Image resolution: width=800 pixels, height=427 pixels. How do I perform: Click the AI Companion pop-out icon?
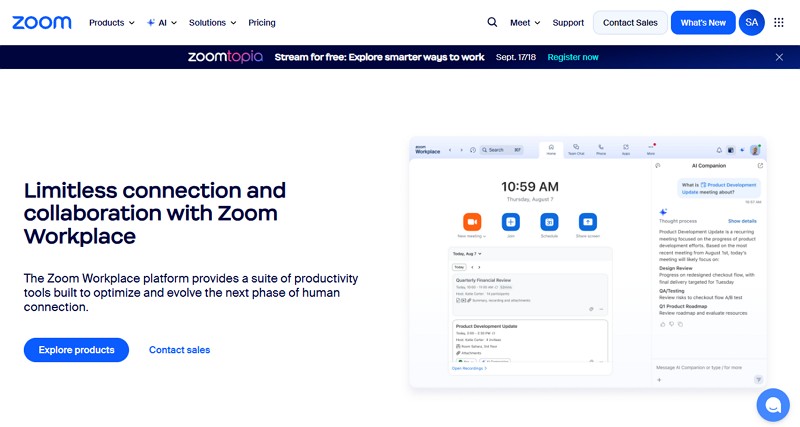coord(760,166)
